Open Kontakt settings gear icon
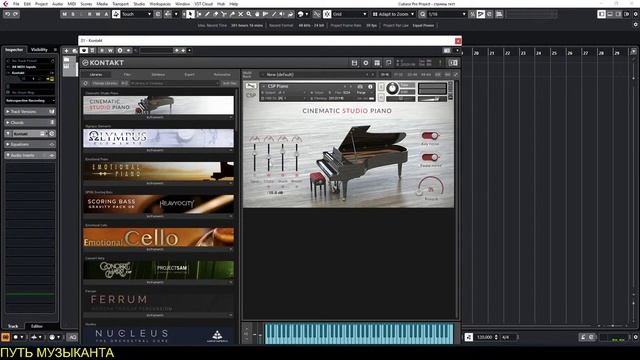 click(x=366, y=63)
